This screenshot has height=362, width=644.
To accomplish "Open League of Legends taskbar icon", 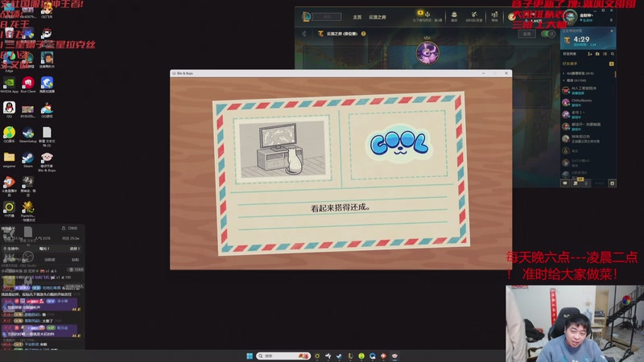I will point(350,356).
